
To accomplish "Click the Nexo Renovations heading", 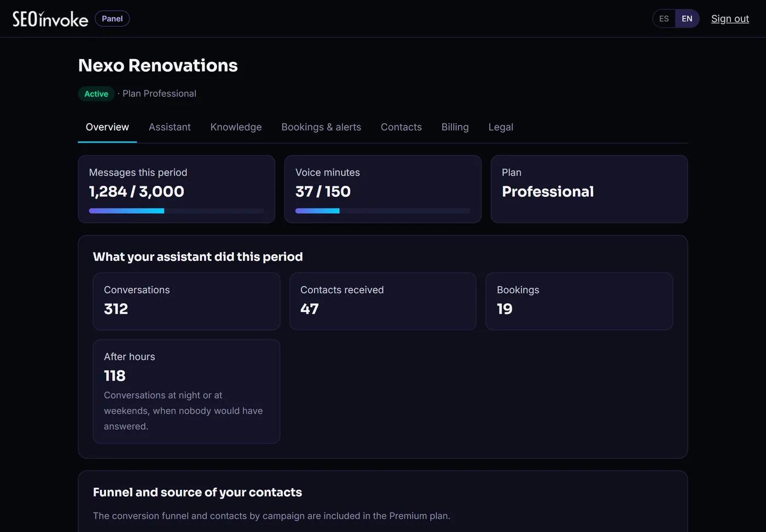I will pos(158,66).
